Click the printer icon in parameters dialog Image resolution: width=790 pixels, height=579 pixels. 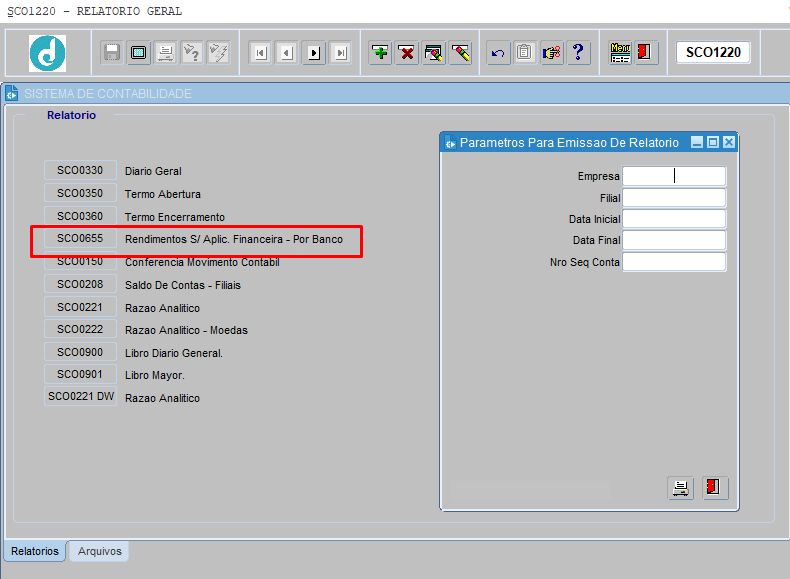(680, 488)
